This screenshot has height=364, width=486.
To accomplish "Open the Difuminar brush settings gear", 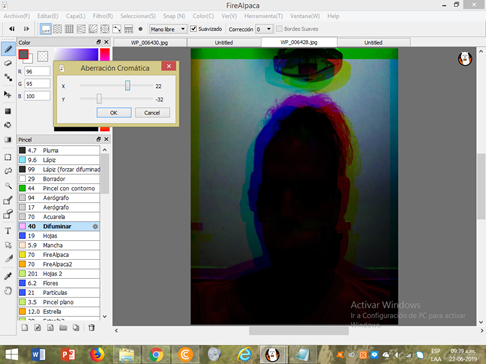I will pos(95,226).
